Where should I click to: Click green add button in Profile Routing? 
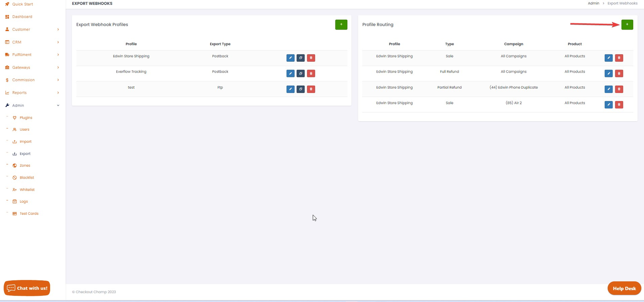(x=627, y=25)
